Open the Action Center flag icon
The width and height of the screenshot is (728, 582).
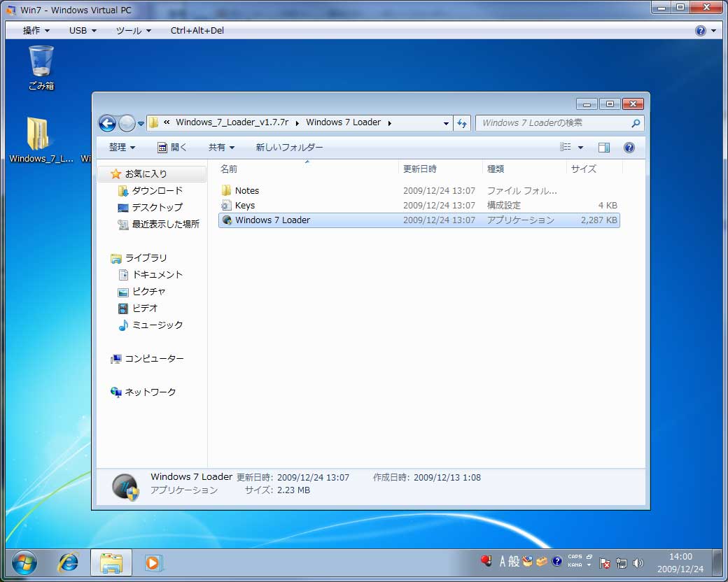pyautogui.click(x=605, y=563)
